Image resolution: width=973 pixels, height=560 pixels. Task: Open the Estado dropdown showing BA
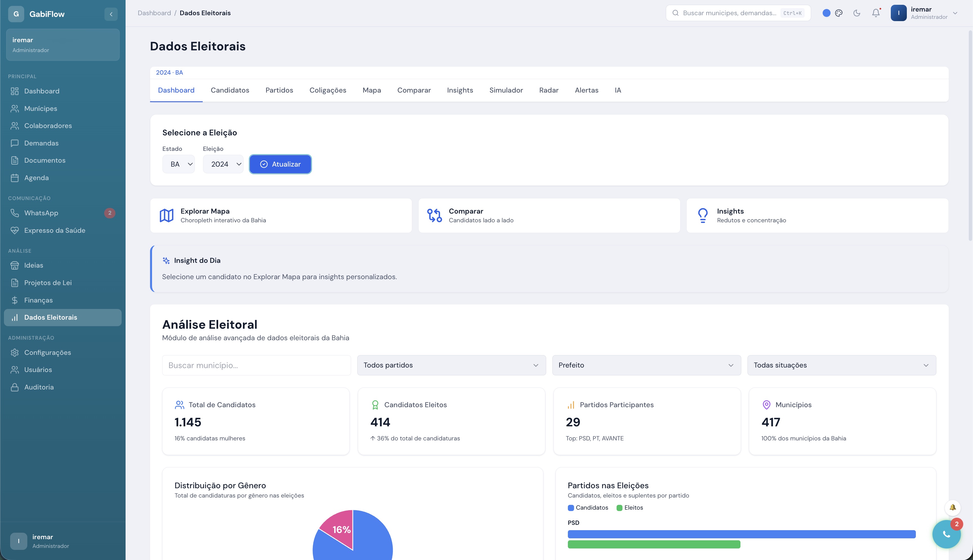(178, 164)
